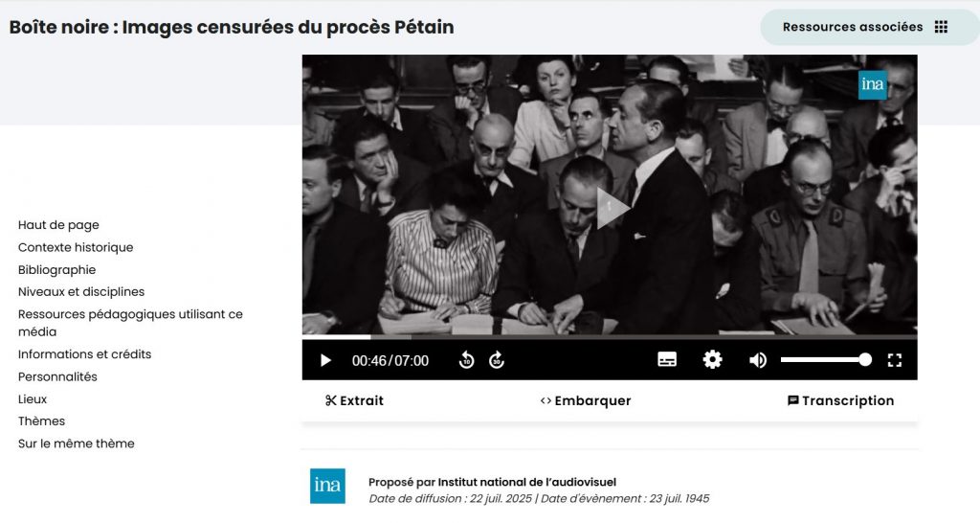980x523 pixels.
Task: Jump to the Personnalités section
Action: pos(57,376)
